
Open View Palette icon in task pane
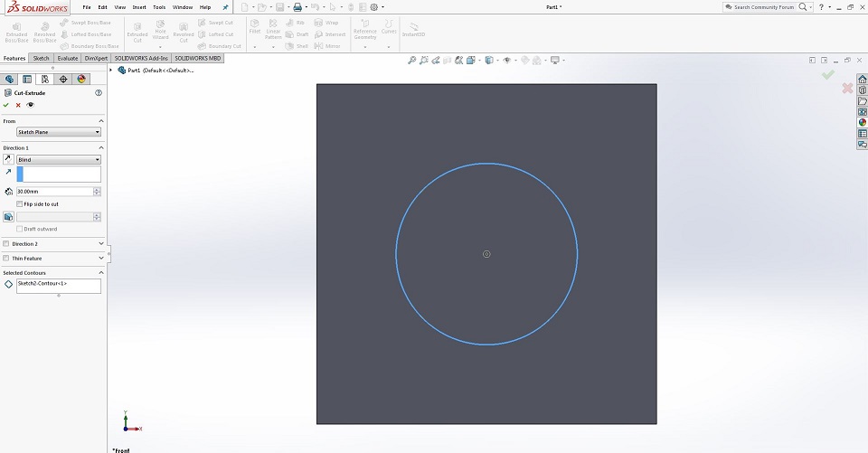[862, 112]
